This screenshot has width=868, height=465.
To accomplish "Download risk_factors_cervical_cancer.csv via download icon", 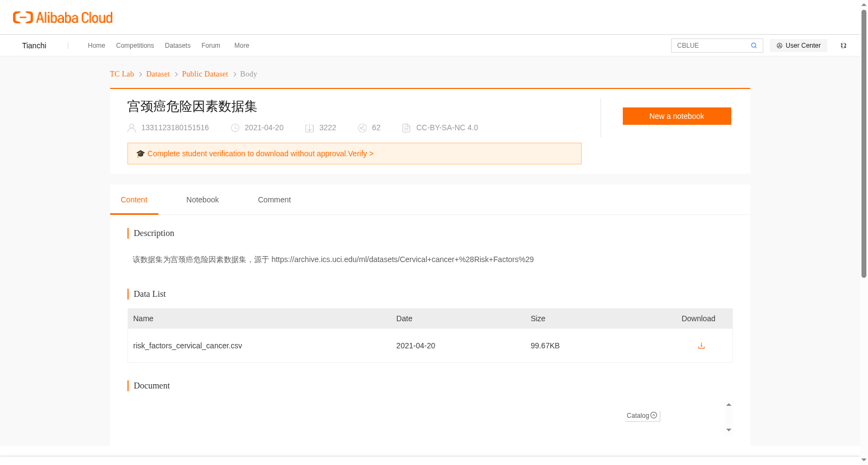I will pyautogui.click(x=701, y=346).
